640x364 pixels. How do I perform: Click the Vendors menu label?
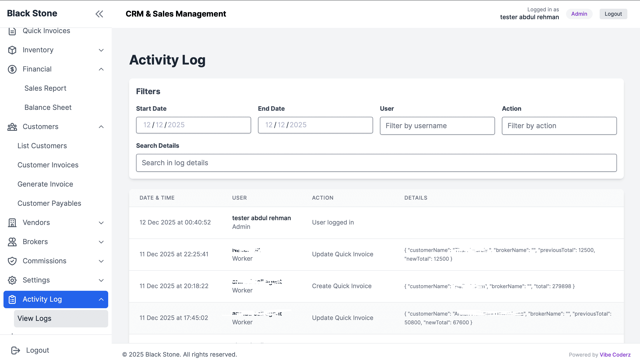[x=36, y=223]
